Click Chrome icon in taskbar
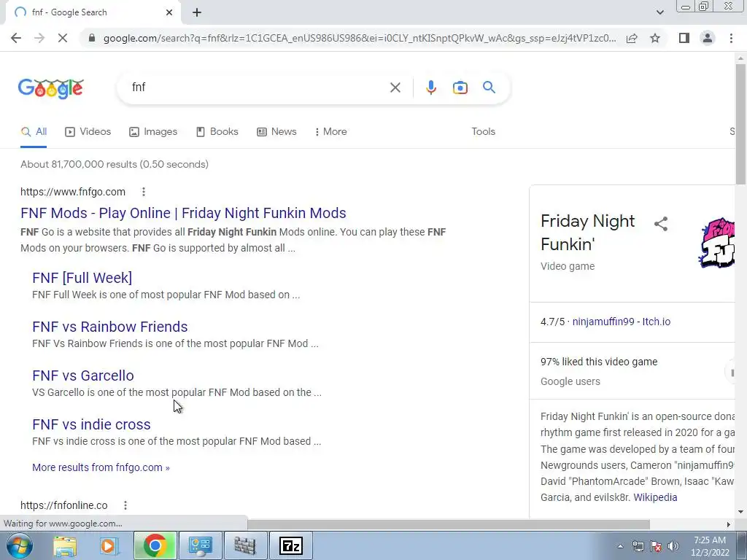The width and height of the screenshot is (747, 560). [155, 545]
